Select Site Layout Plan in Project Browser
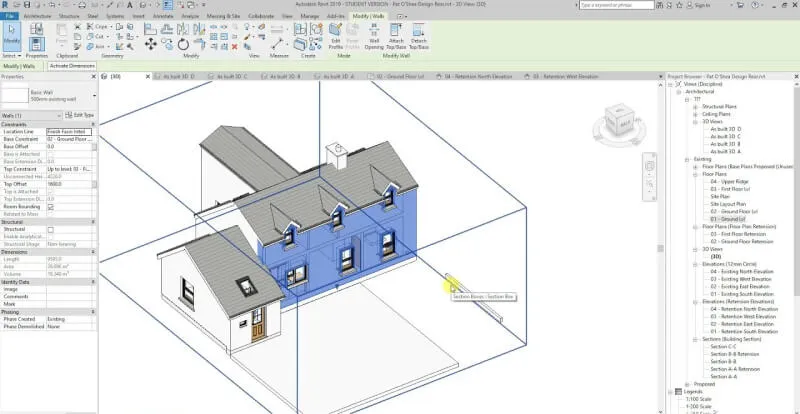Image resolution: width=800 pixels, height=414 pixels. [728, 204]
